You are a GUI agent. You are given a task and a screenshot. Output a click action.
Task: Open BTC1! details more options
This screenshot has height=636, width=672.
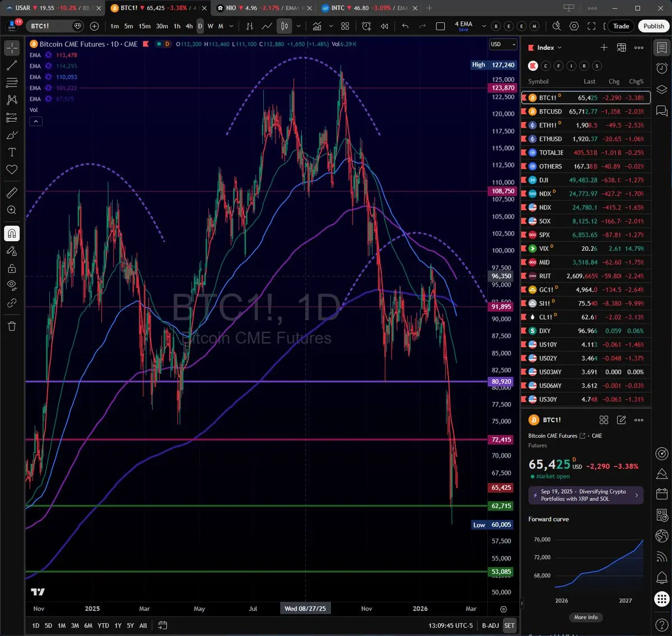coord(639,420)
